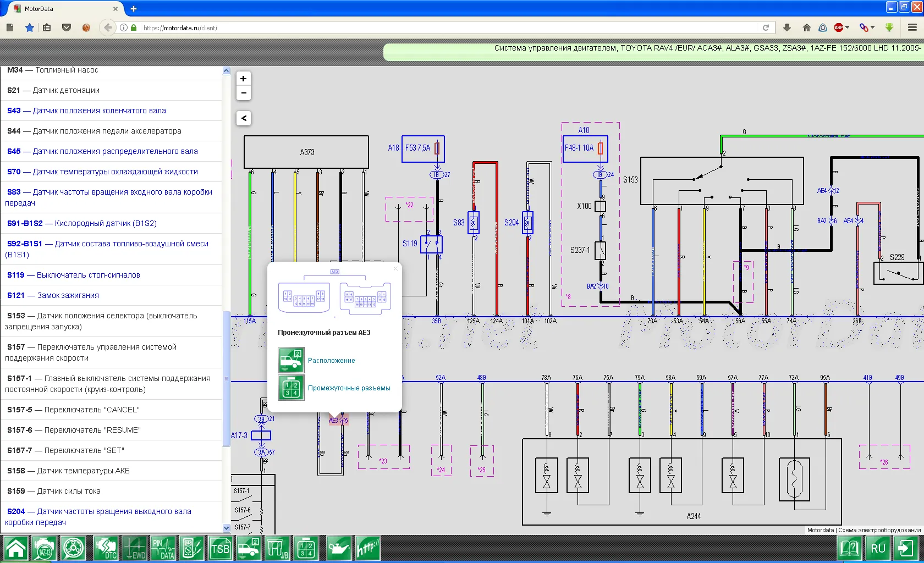Click the browser home icon

(807, 27)
